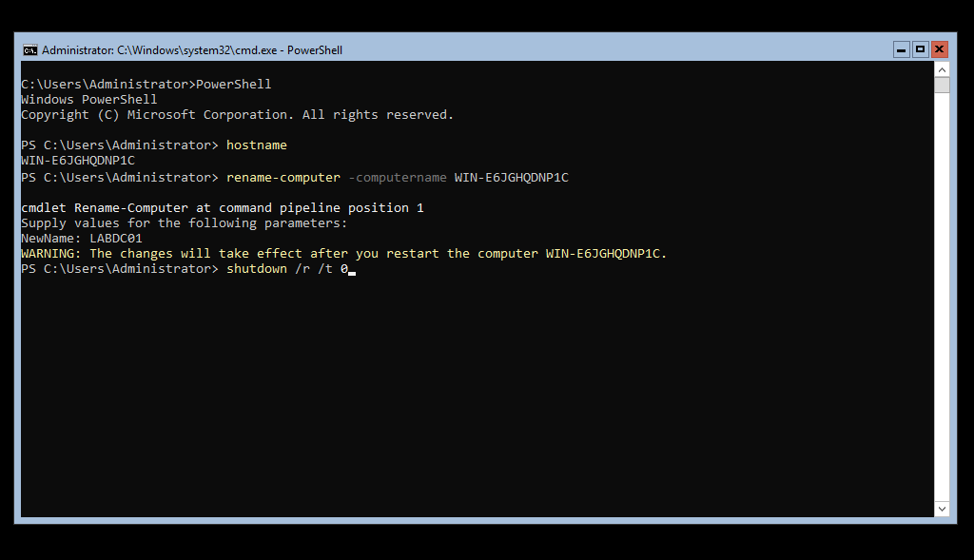
Task: Click "Supply values for the following parameters" line
Action: (x=184, y=223)
